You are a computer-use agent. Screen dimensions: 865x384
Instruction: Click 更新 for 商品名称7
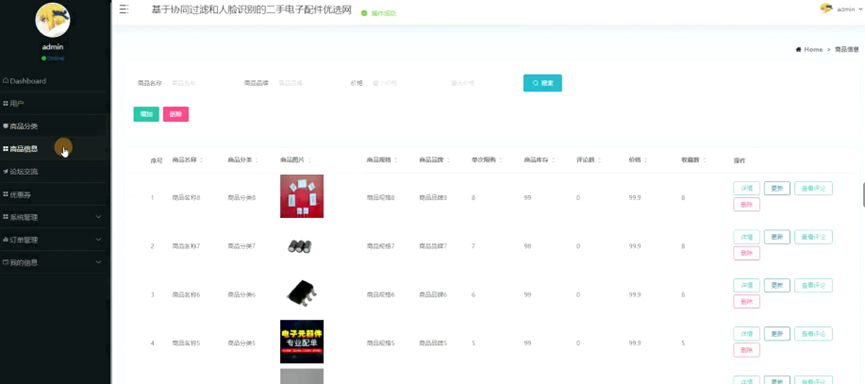click(777, 237)
